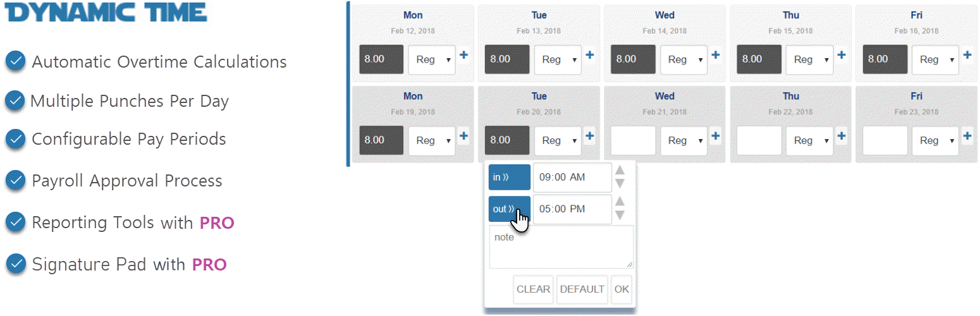Open Reg dropdown under Wed Feb 14
The height and width of the screenshot is (316, 980).
(684, 59)
